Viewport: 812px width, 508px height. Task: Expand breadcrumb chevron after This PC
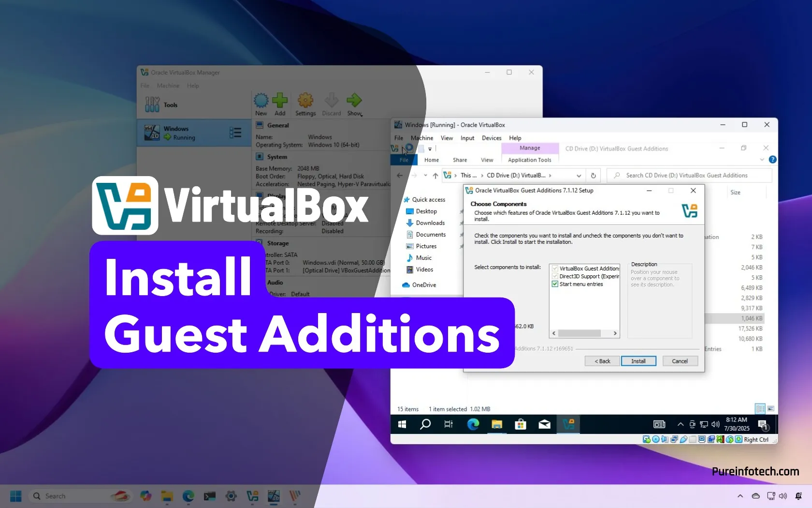click(482, 176)
